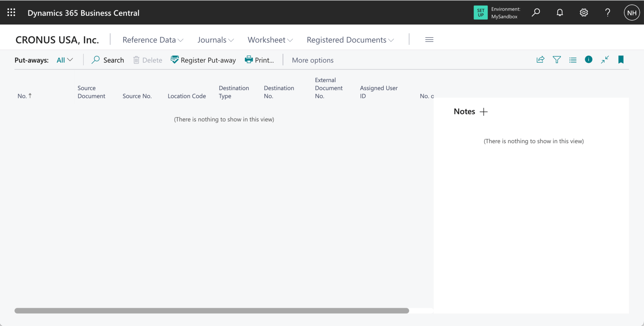Viewport: 644px width, 326px height.
Task: Click Register Put-away
Action: [203, 60]
